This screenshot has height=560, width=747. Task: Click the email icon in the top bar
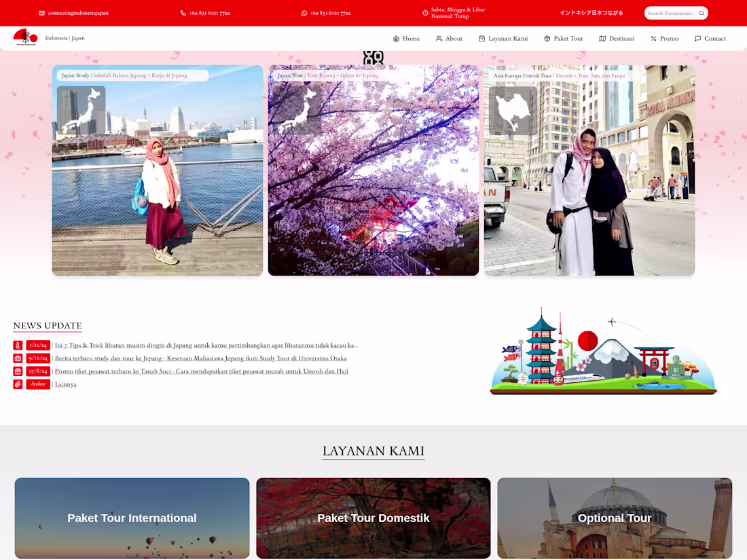(41, 13)
